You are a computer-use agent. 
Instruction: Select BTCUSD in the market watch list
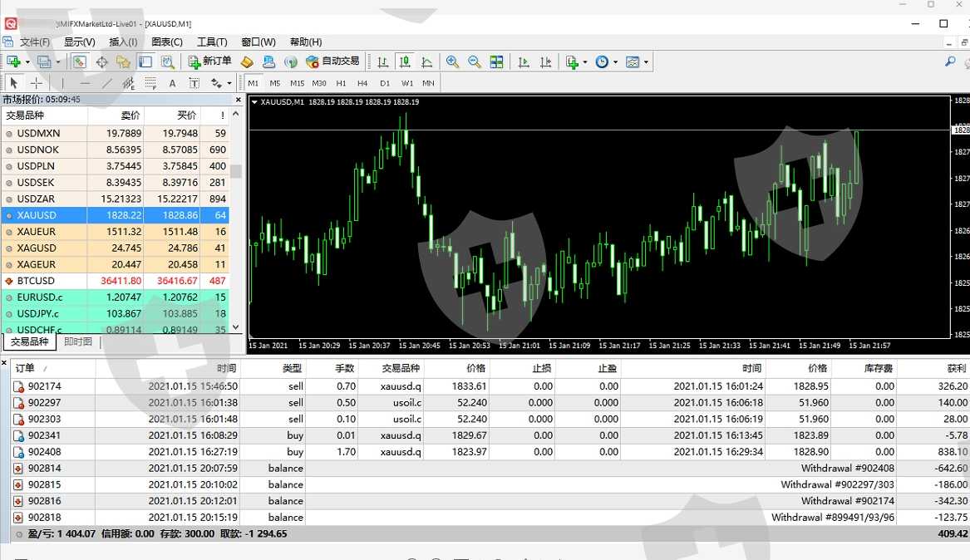pyautogui.click(x=37, y=281)
